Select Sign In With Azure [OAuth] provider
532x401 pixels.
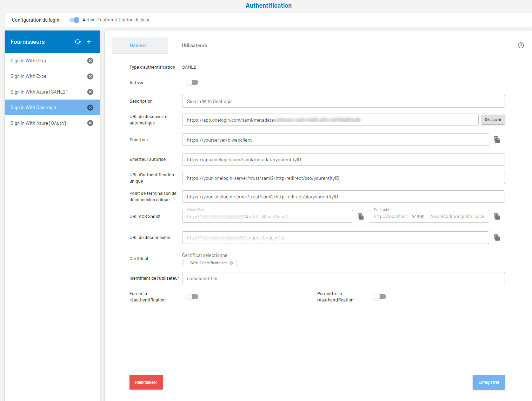(x=38, y=123)
